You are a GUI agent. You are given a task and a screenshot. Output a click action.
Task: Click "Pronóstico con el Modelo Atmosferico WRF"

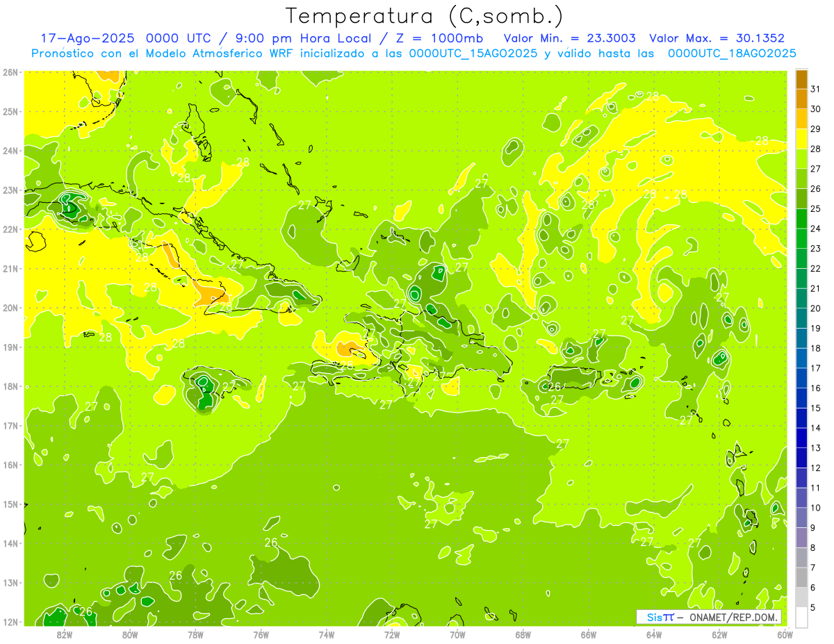(161, 53)
